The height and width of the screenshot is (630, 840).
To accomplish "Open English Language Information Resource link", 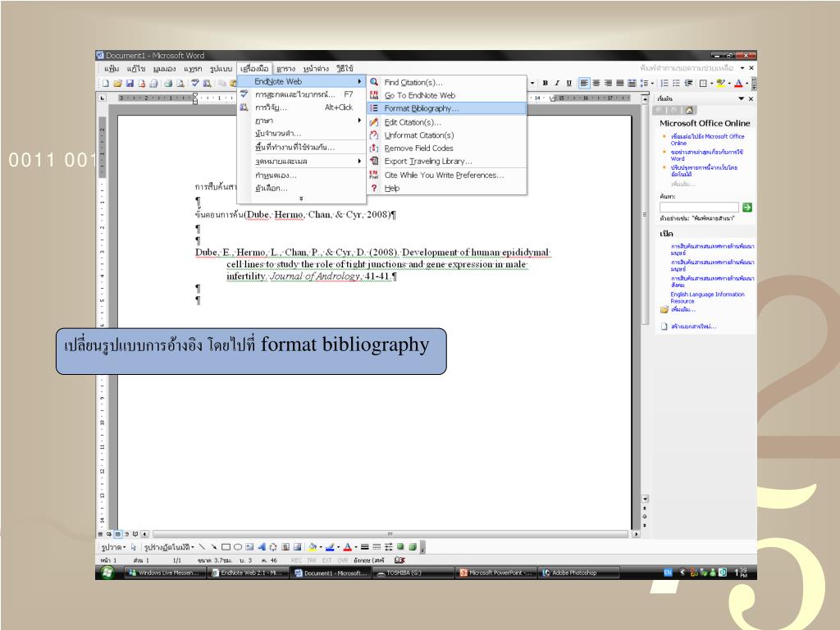I will [707, 297].
